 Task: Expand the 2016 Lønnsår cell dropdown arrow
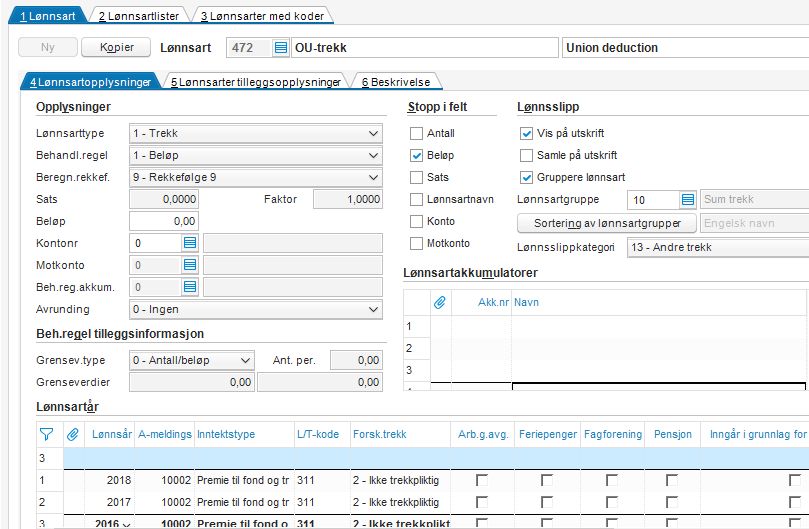126,524
